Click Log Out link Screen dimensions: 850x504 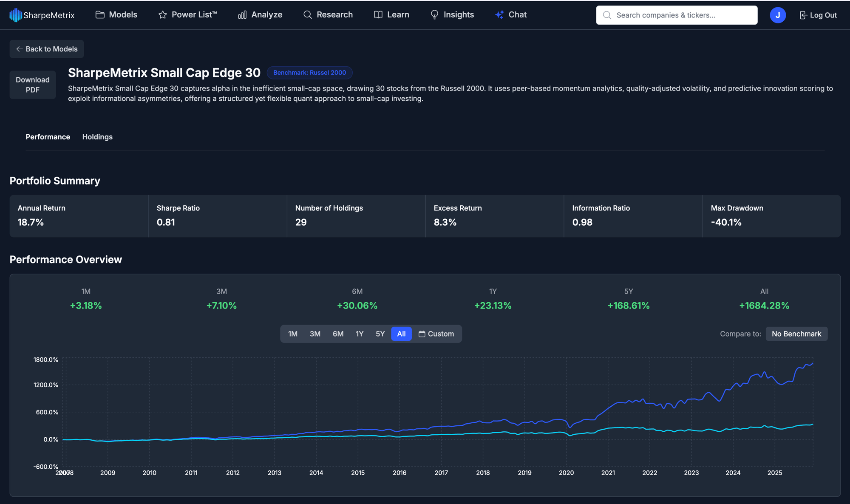click(x=818, y=15)
